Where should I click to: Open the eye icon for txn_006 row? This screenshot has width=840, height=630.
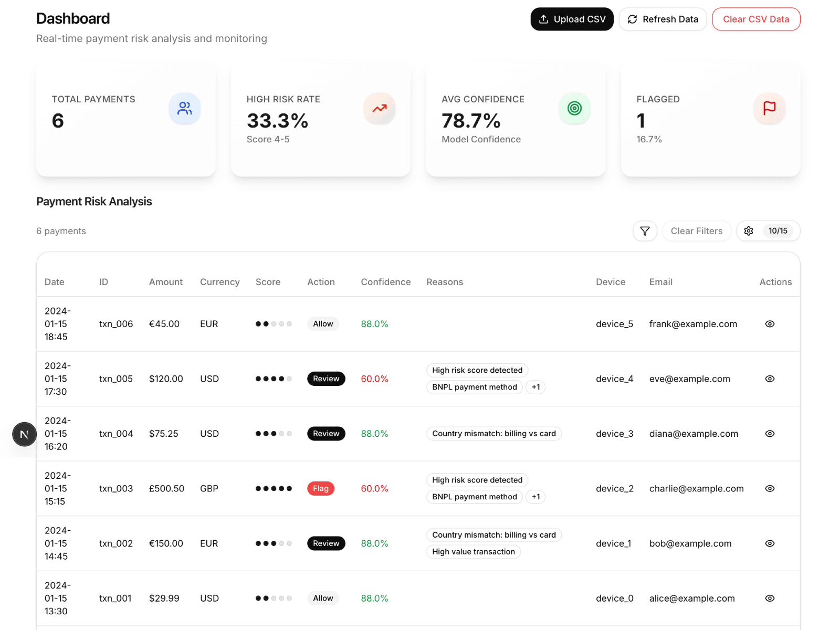coord(770,324)
